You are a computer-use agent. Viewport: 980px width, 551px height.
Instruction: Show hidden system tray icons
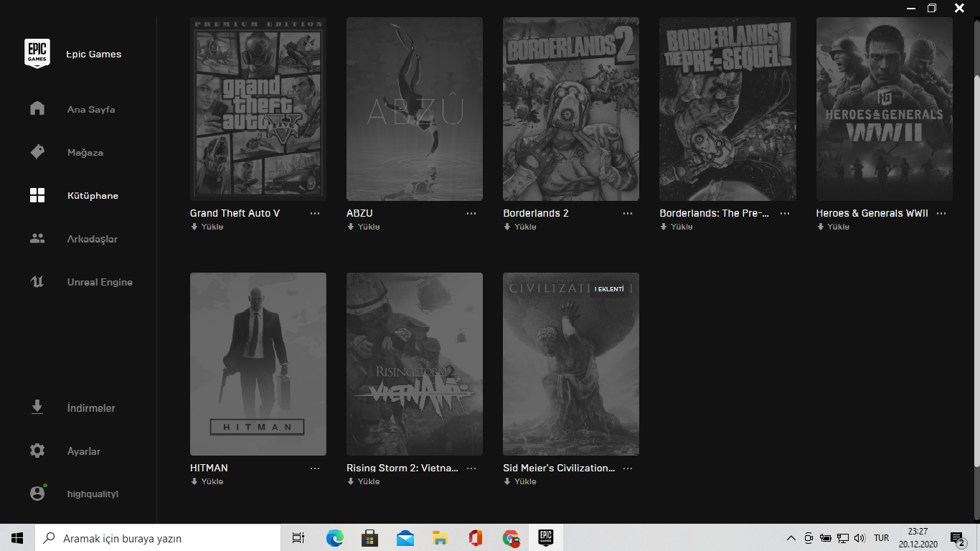[x=791, y=538]
